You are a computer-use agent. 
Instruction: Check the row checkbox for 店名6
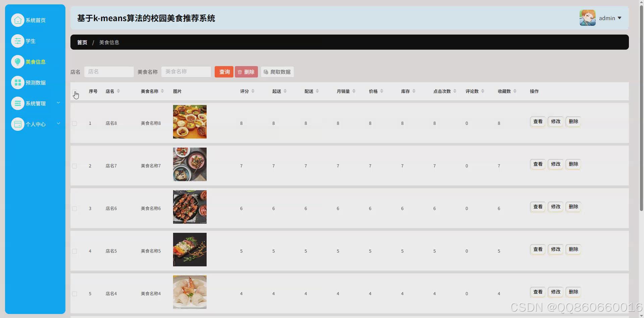(74, 209)
